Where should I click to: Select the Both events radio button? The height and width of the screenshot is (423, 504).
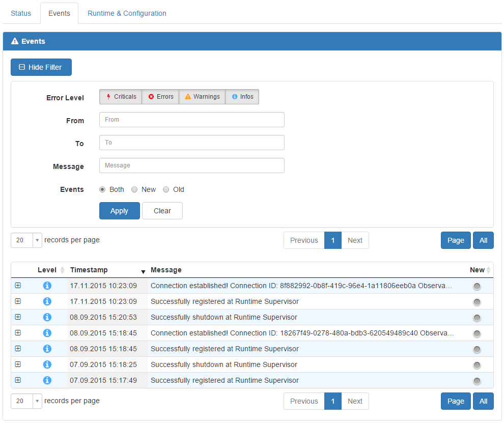[102, 189]
